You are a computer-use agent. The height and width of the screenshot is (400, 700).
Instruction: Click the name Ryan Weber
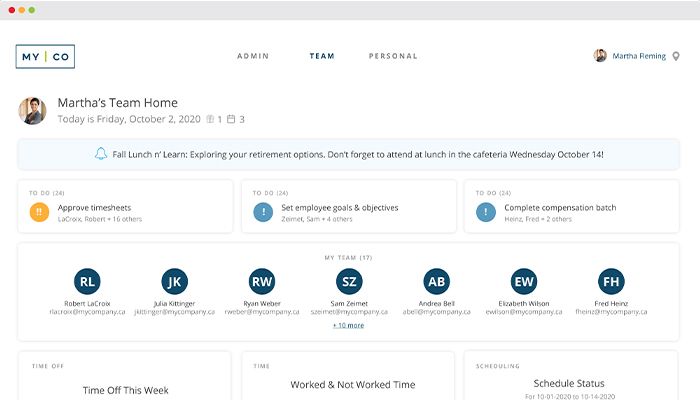coord(262,304)
